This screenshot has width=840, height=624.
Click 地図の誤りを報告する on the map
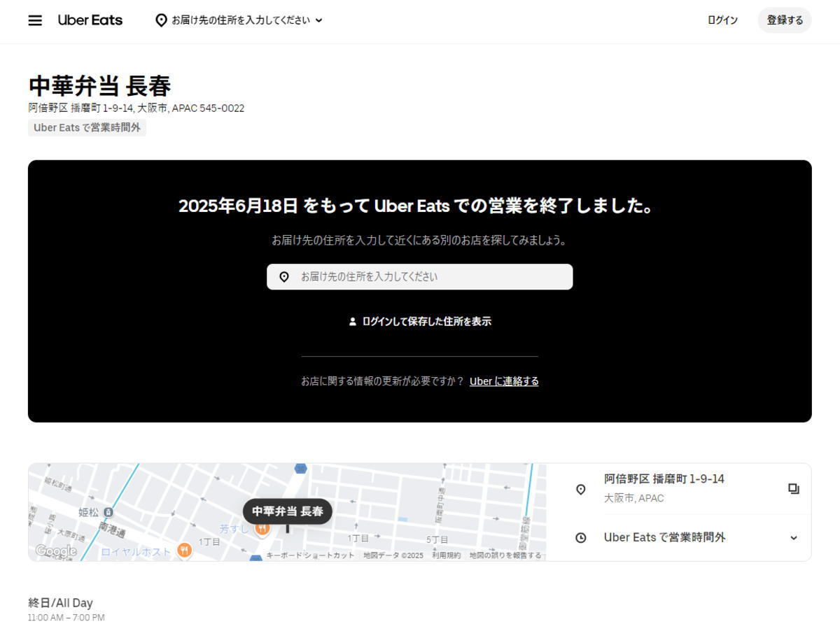(x=505, y=555)
